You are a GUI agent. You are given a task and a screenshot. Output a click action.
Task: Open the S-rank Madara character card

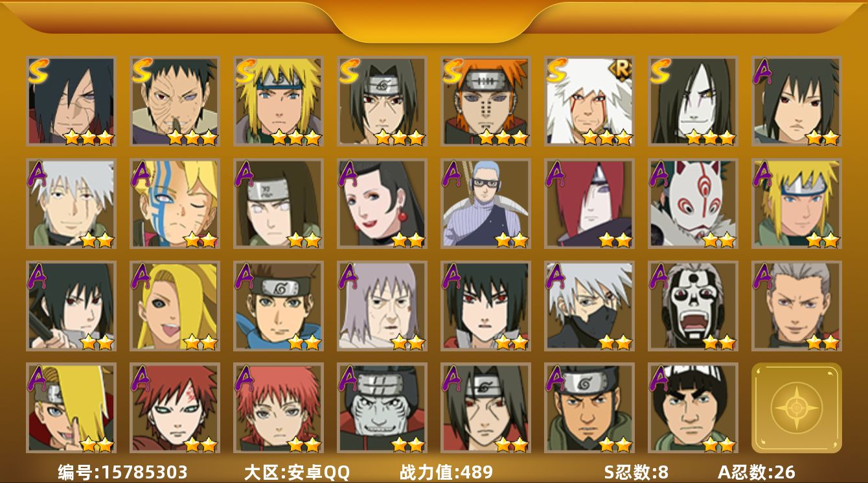(71, 101)
